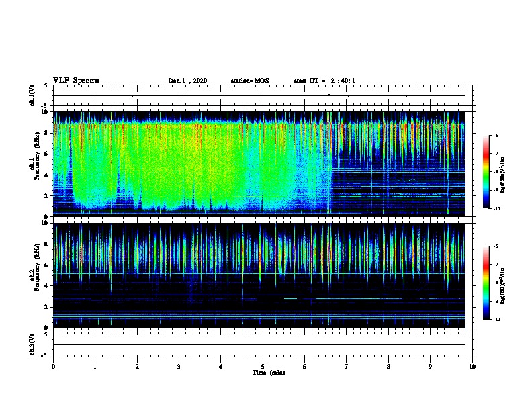Viewport: 532px width, 411px height.
Task: Click the log(PSD) title beside ch.1 colorbar
Action: (502, 175)
